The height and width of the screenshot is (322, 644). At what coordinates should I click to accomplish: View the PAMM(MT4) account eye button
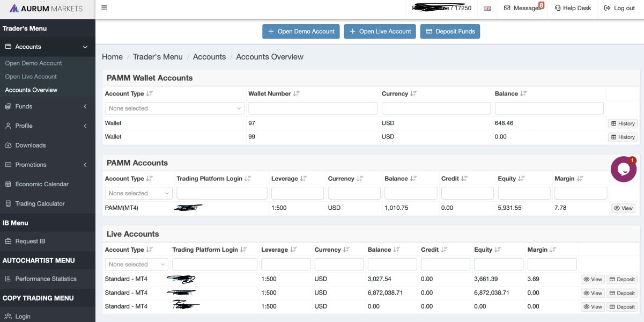(623, 208)
